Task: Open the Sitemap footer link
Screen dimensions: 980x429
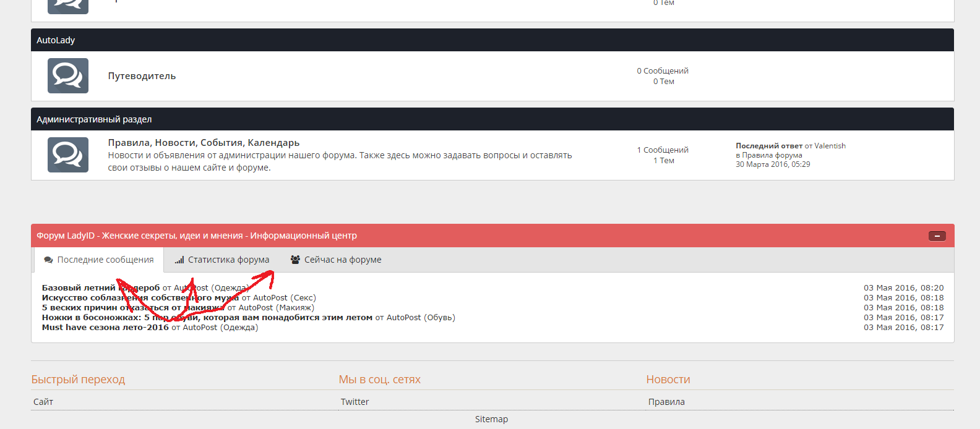Action: (x=491, y=419)
